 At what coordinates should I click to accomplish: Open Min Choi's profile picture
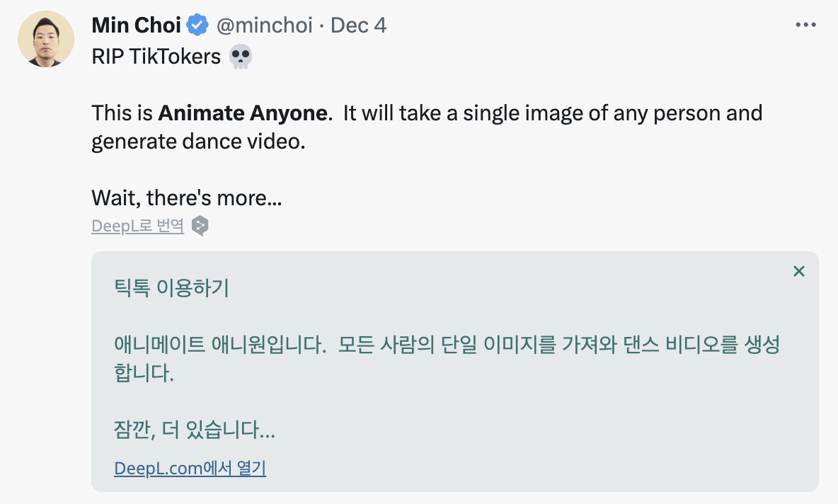pyautogui.click(x=45, y=38)
